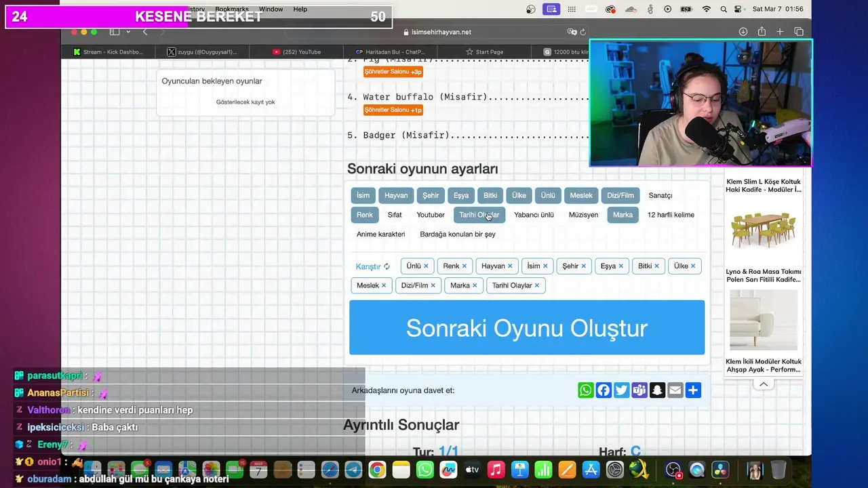Screen dimensions: 868x488
Task: Share the game via WhatsApp icon
Action: point(586,390)
